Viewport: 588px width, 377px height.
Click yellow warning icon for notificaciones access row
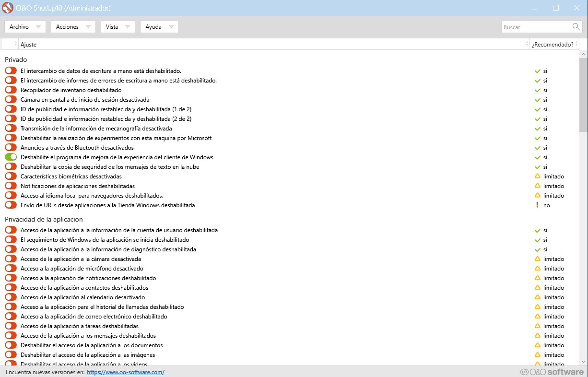538,278
